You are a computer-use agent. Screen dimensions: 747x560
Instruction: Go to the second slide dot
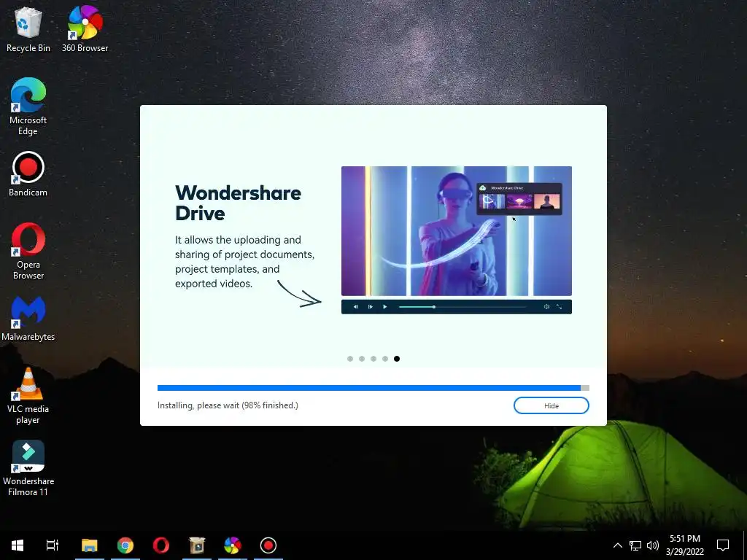tap(362, 359)
